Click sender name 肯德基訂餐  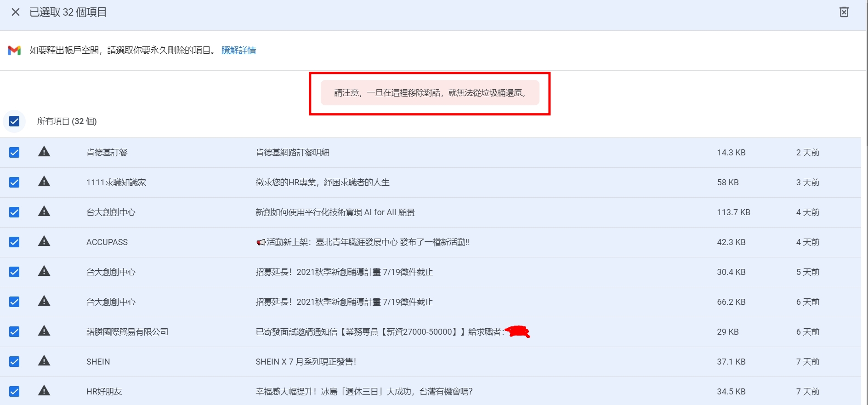point(107,153)
